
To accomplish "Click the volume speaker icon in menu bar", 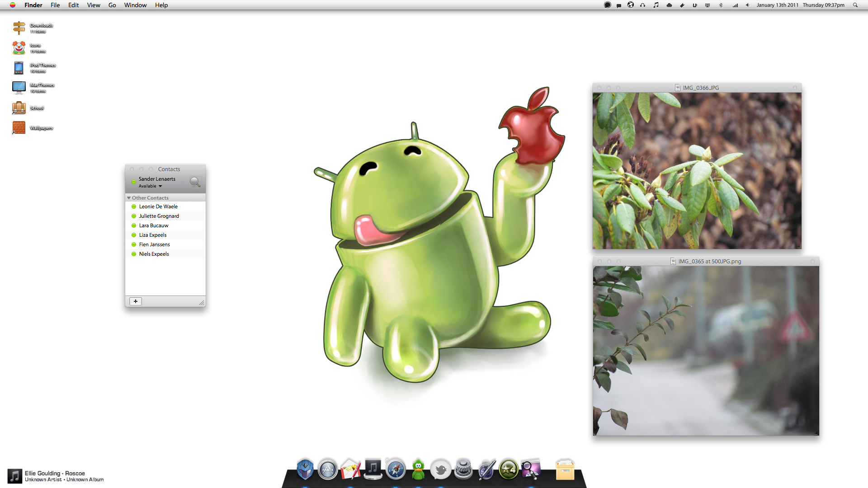I will (x=748, y=5).
